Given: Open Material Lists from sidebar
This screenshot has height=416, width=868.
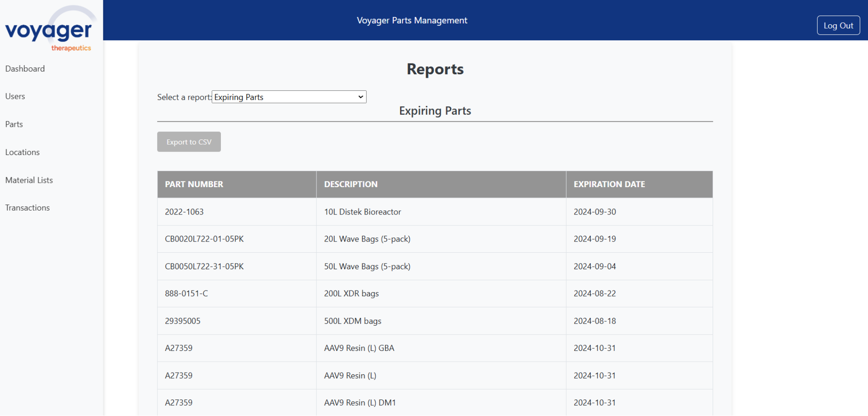Looking at the screenshot, I should [29, 180].
